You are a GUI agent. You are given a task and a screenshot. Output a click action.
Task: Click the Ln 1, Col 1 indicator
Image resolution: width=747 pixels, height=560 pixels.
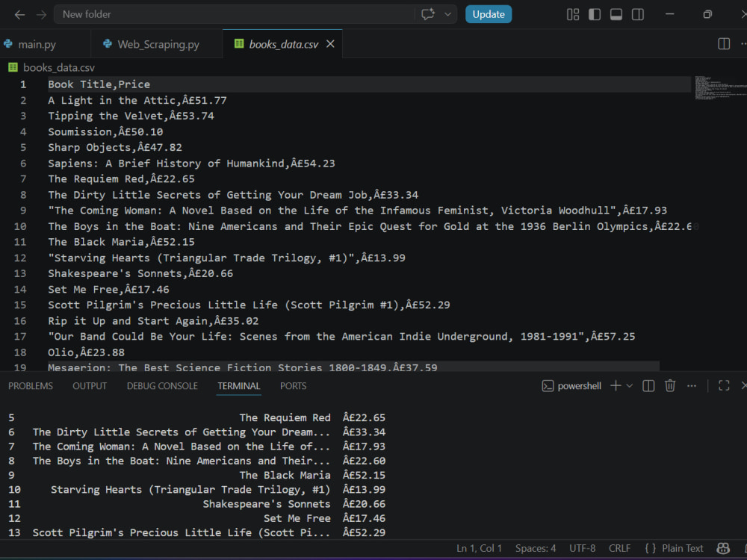coord(479,549)
